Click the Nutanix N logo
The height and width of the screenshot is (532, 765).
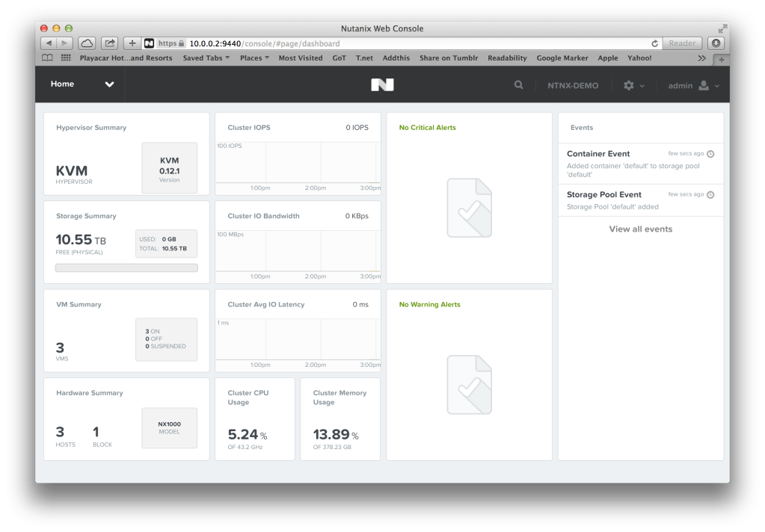(x=382, y=84)
